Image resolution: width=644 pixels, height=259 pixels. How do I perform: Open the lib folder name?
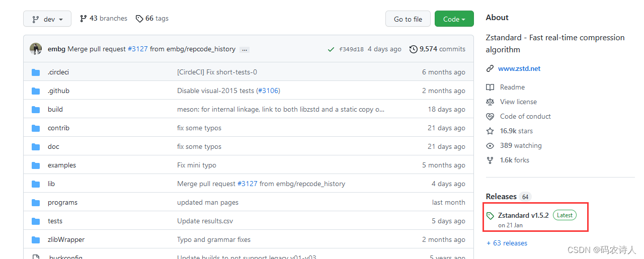tap(51, 184)
